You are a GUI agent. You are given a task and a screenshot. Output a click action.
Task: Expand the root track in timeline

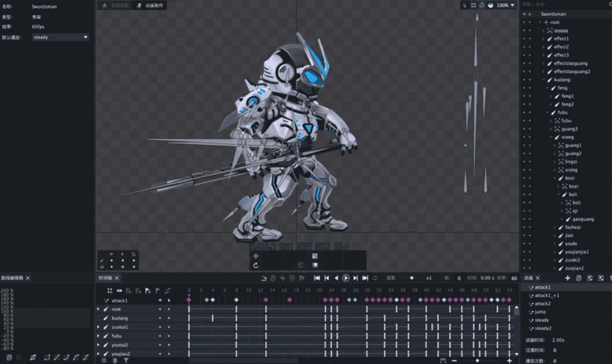[x=98, y=309]
